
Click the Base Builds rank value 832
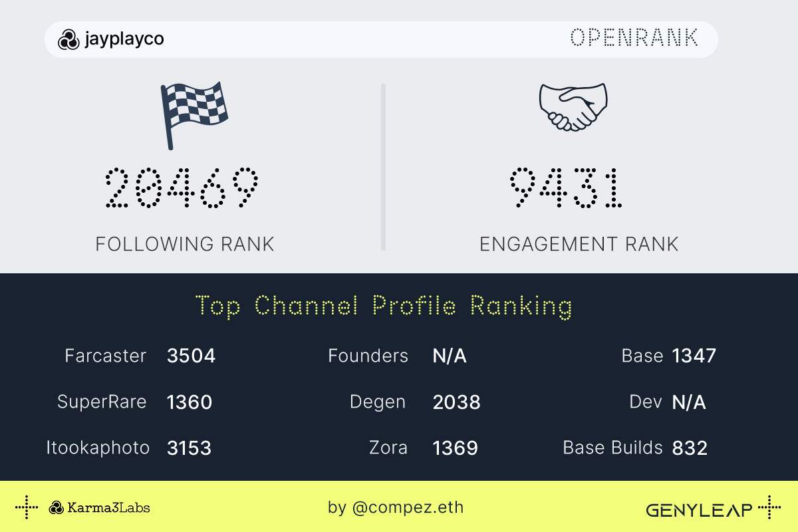[690, 448]
